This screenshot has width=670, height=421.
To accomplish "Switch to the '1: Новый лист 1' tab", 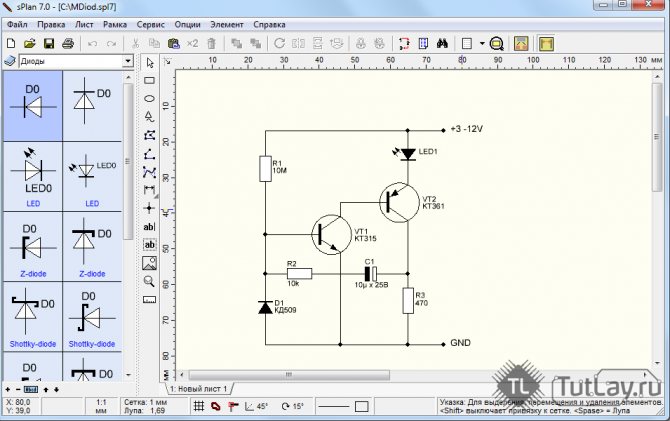I will click(x=200, y=387).
